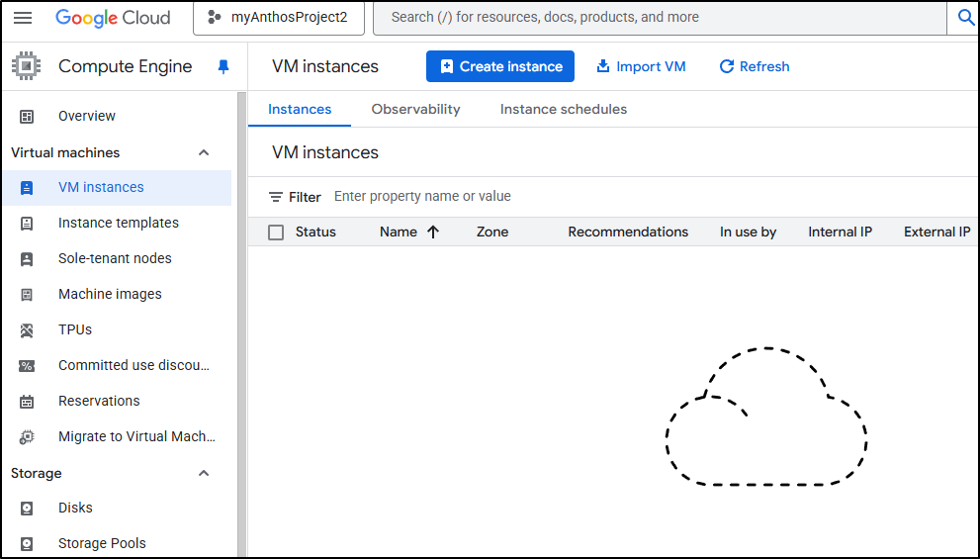Open Overview in the sidebar

pyautogui.click(x=87, y=116)
